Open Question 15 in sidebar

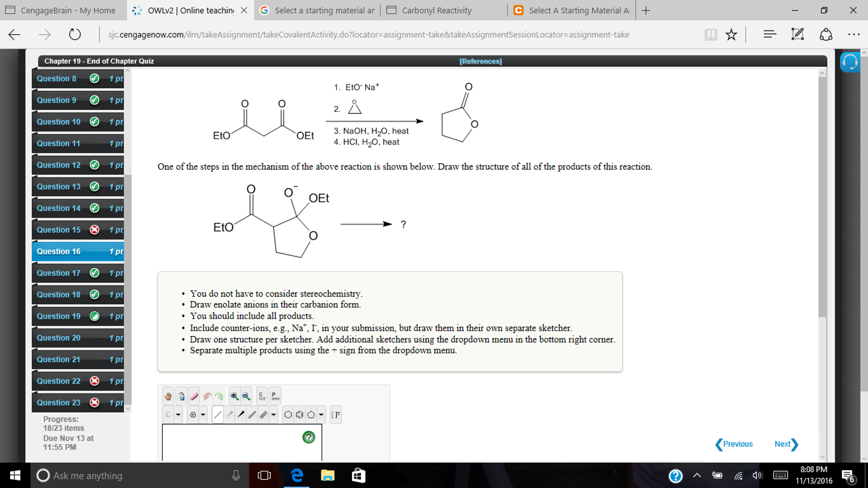coord(78,230)
